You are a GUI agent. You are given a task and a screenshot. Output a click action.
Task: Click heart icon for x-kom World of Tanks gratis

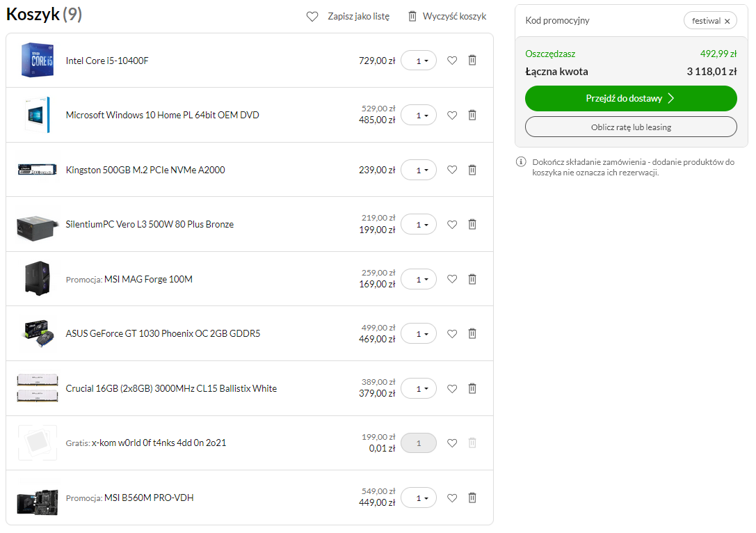452,443
